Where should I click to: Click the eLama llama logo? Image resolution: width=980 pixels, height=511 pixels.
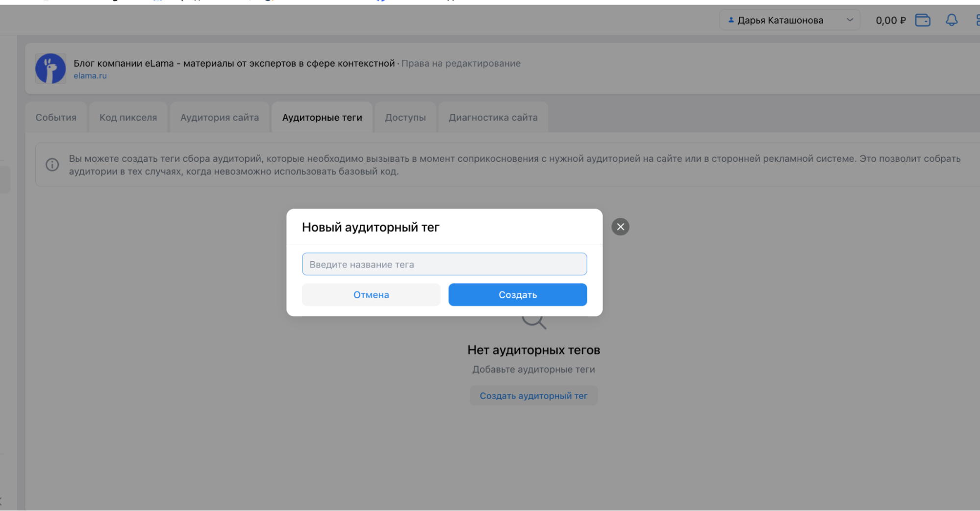click(x=50, y=69)
